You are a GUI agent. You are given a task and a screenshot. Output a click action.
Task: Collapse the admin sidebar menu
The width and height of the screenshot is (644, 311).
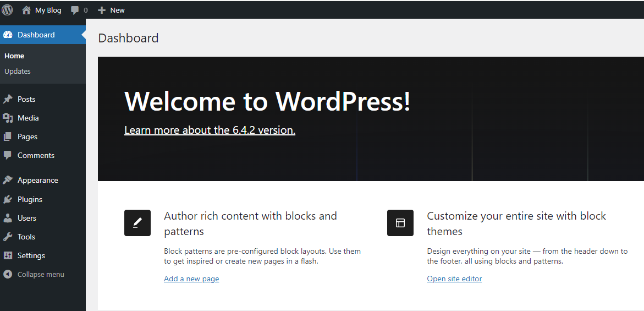click(34, 274)
